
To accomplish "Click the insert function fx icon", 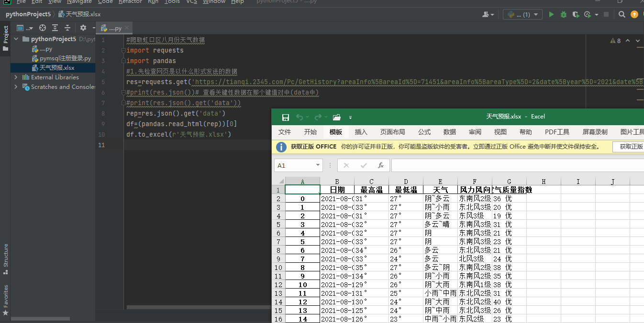I will pyautogui.click(x=381, y=165).
